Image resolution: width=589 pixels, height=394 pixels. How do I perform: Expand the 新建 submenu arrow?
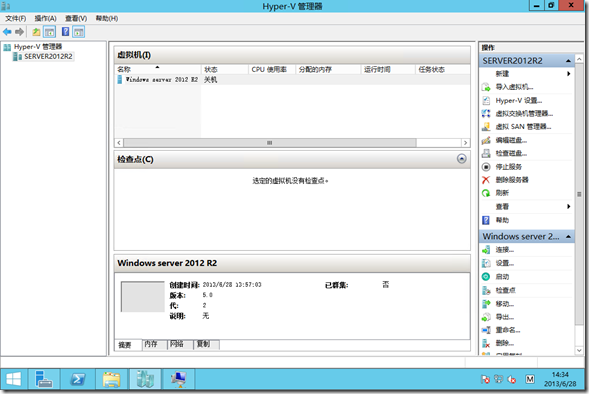point(569,74)
